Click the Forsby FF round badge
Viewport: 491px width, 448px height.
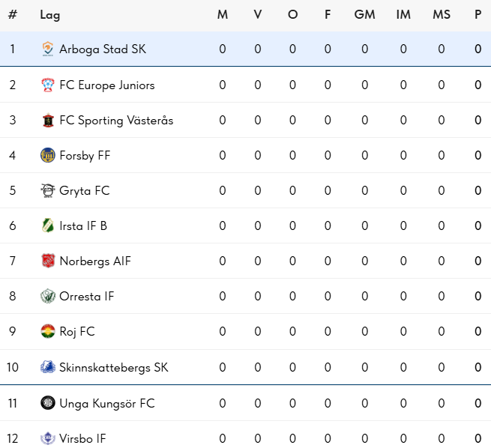coord(48,156)
